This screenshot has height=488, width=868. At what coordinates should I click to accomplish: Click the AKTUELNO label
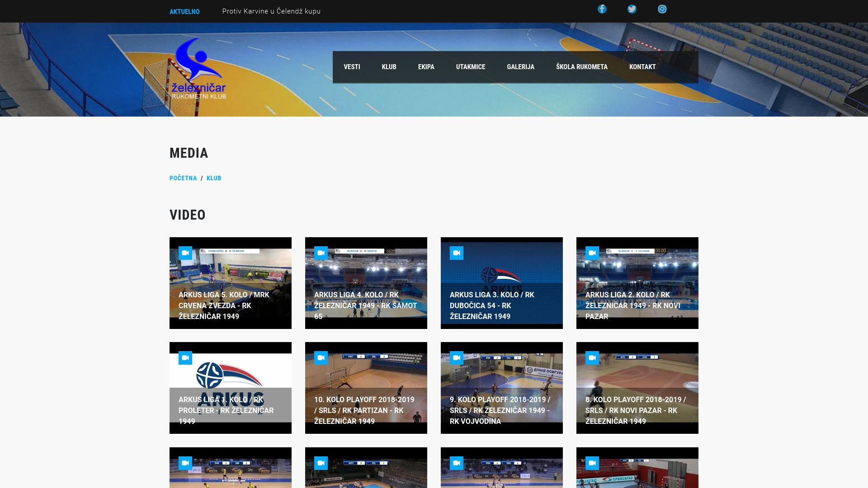[184, 12]
